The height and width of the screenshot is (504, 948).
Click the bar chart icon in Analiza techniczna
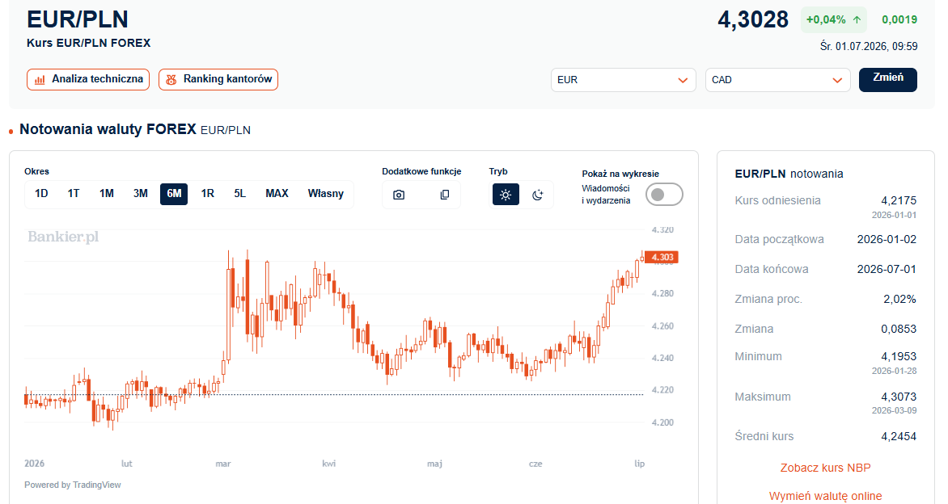40,80
